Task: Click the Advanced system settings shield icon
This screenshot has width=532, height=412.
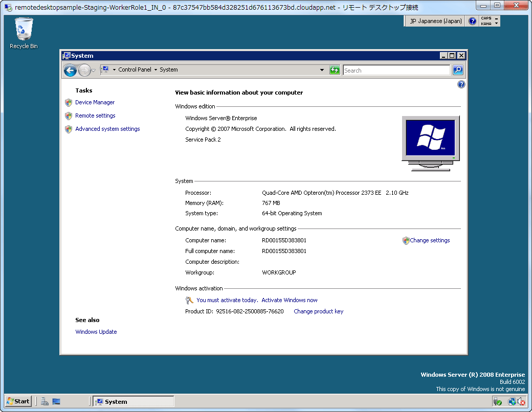Action: [x=69, y=129]
